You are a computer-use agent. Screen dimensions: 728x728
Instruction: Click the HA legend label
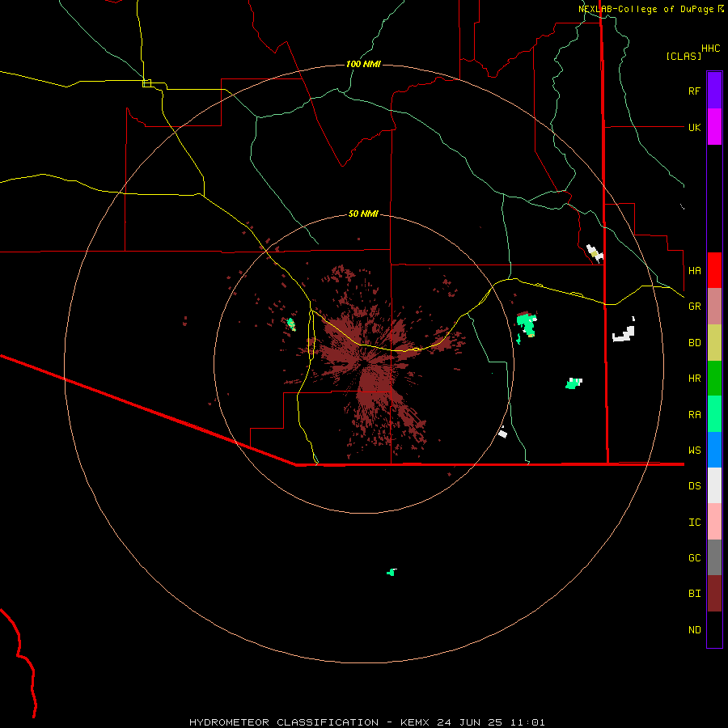tap(694, 270)
